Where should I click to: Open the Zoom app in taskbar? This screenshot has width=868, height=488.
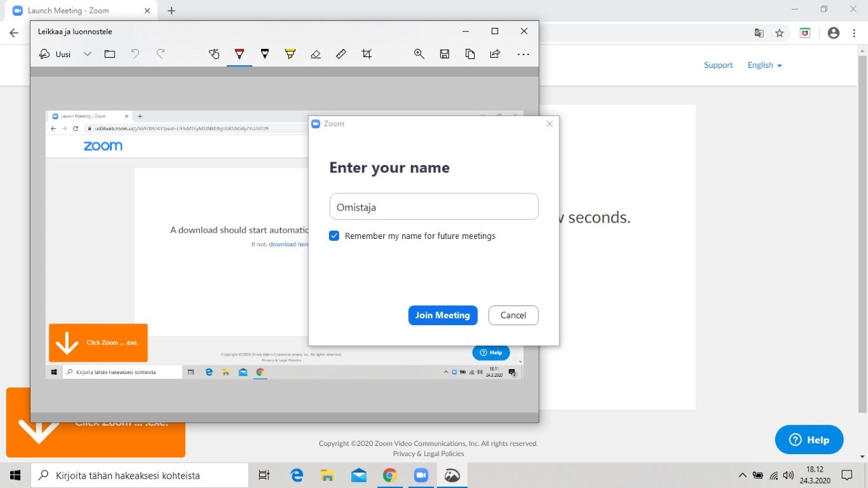tap(421, 476)
